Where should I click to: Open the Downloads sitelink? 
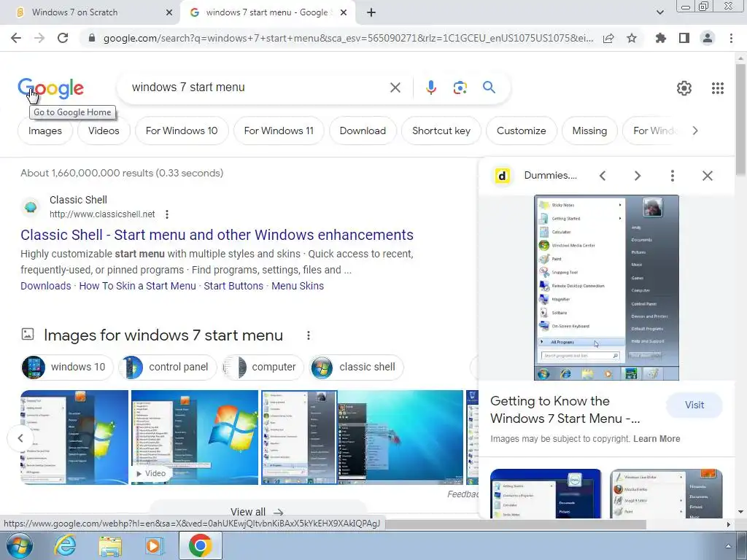pyautogui.click(x=46, y=286)
